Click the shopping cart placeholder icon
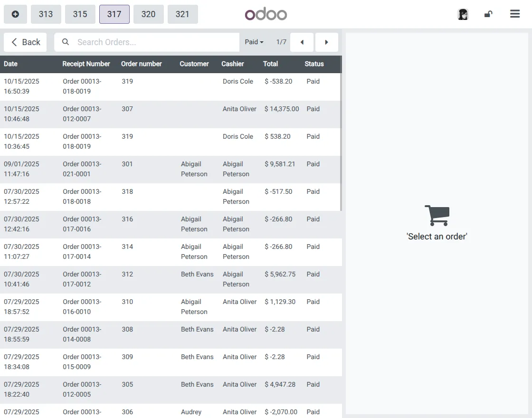The height and width of the screenshot is (418, 532). pos(437,215)
